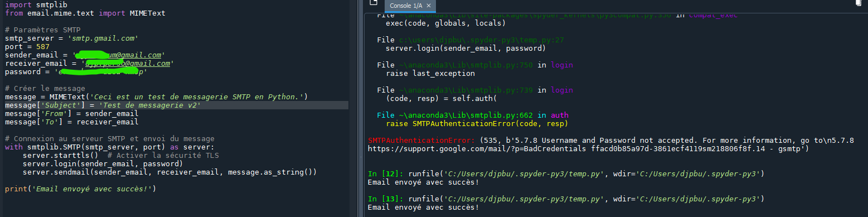Click the receiver_email assignment line

(x=90, y=64)
